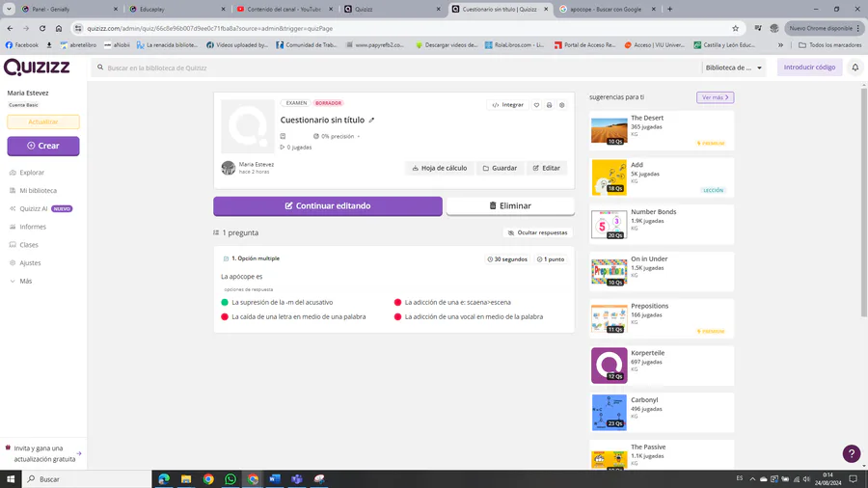Click pencil icon beside Cuestionario sin título
868x488 pixels.
[372, 121]
